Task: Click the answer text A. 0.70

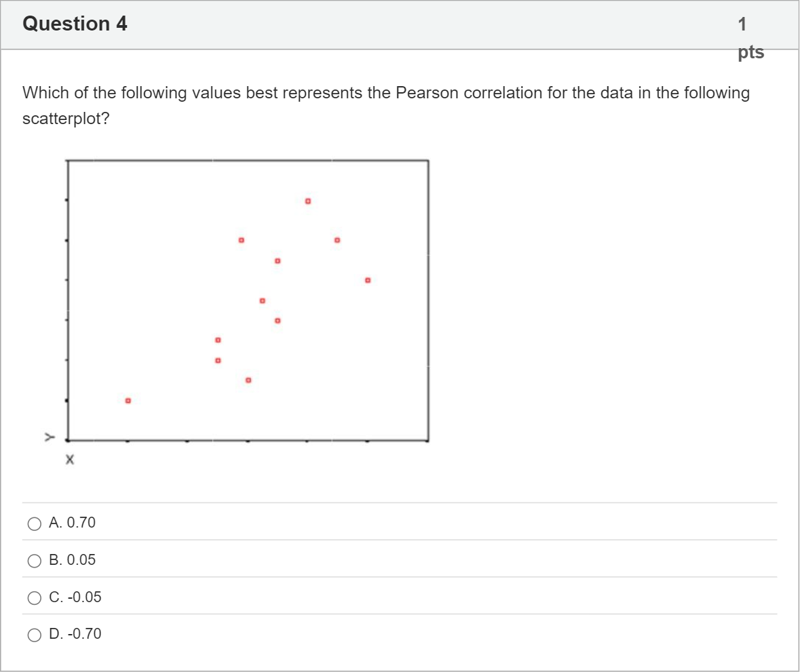Action: click(73, 523)
